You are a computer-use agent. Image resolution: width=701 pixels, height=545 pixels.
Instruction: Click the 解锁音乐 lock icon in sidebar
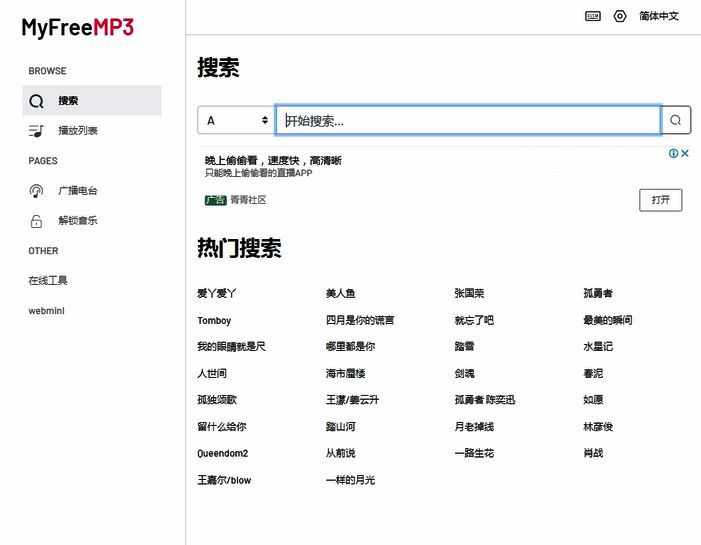click(x=37, y=221)
